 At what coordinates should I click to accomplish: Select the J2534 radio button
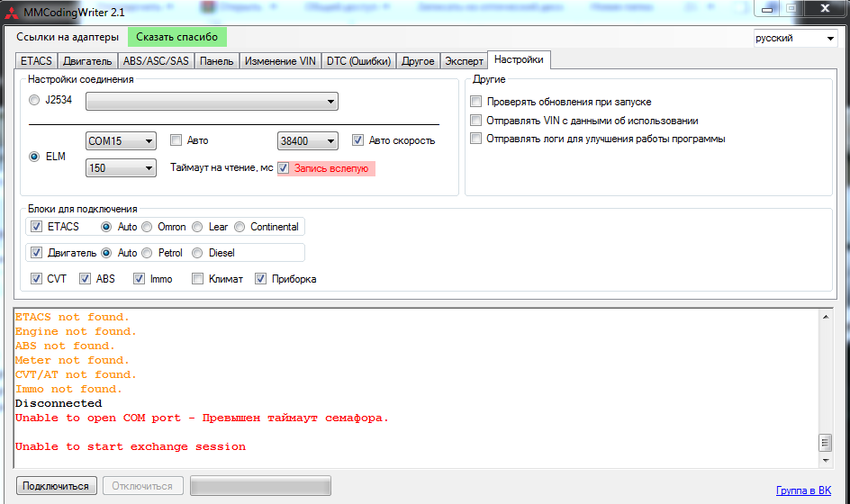pyautogui.click(x=34, y=100)
